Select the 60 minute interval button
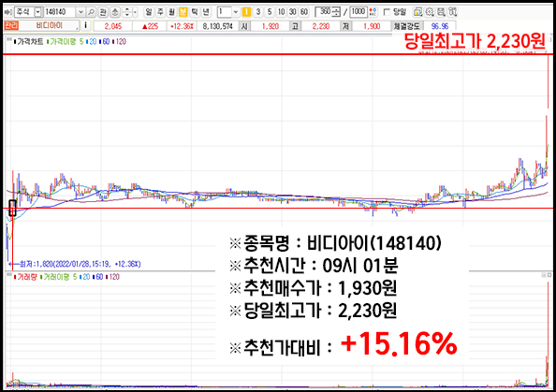The width and height of the screenshot is (556, 392). click(x=304, y=12)
